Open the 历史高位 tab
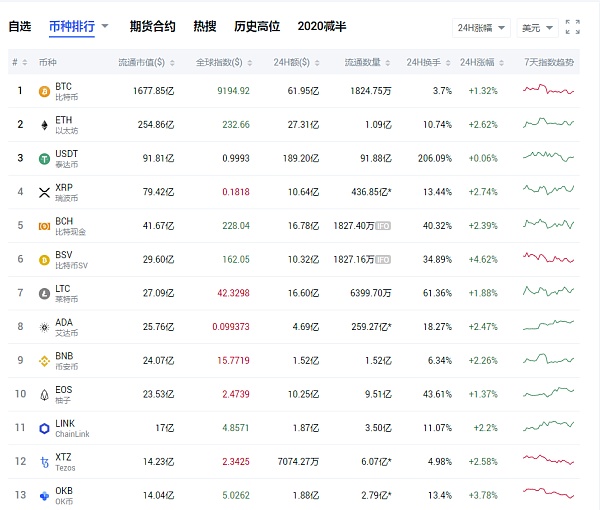The height and width of the screenshot is (510, 600). tap(257, 27)
